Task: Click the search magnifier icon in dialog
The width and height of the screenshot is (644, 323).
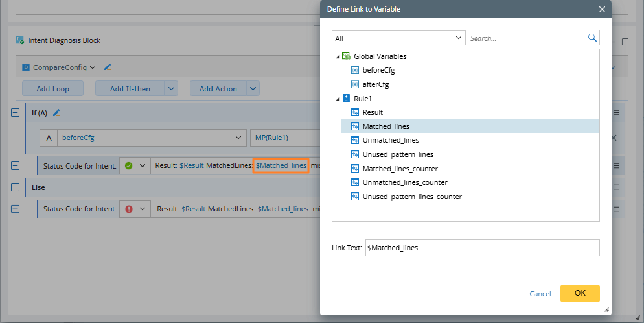Action: point(592,38)
